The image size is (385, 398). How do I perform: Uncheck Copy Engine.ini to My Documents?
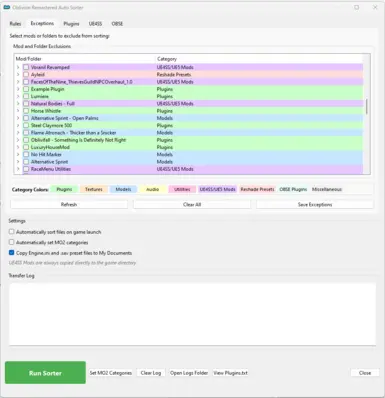coord(12,253)
